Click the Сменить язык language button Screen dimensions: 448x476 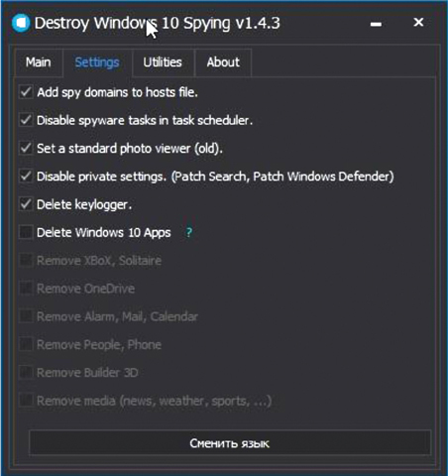click(x=230, y=443)
